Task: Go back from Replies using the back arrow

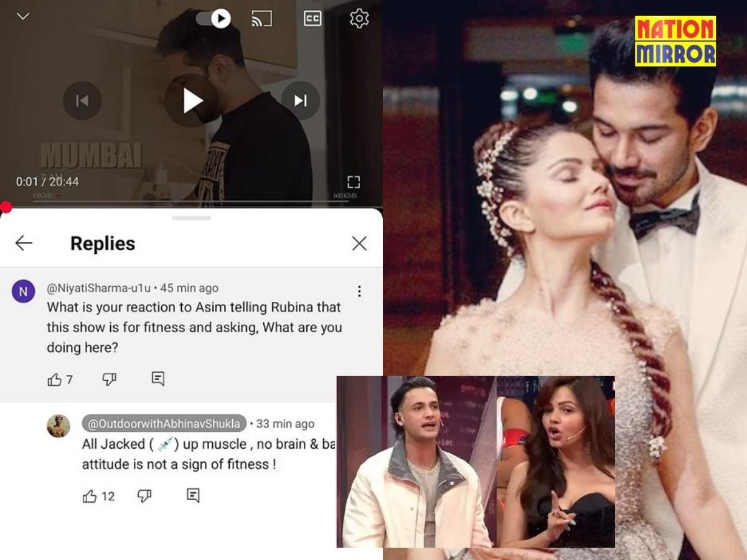Action: [x=22, y=243]
